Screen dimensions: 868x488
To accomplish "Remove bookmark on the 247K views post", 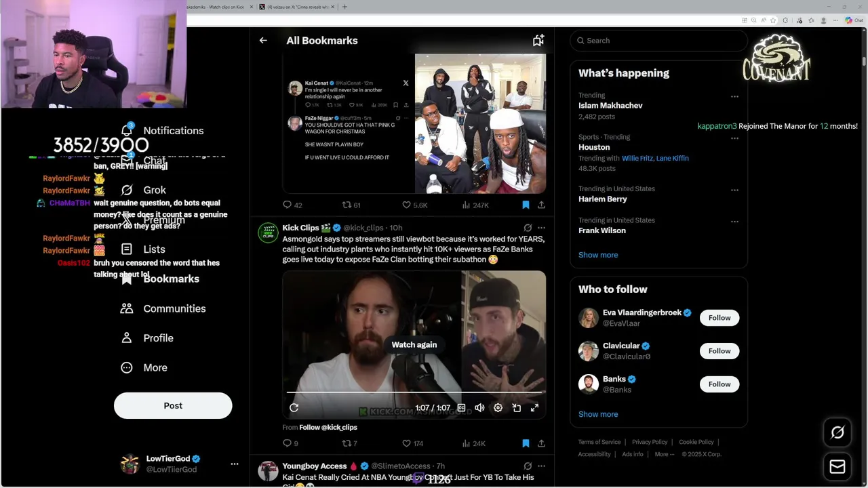I will click(526, 205).
